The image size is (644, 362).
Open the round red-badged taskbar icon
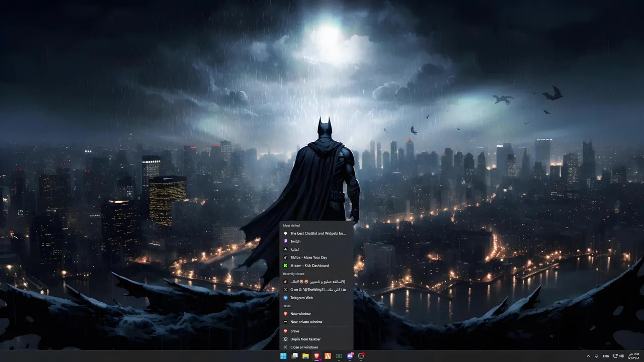coord(361,356)
